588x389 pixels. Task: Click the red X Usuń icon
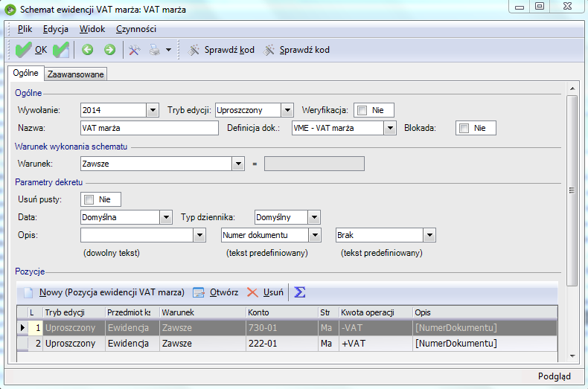pyautogui.click(x=252, y=292)
